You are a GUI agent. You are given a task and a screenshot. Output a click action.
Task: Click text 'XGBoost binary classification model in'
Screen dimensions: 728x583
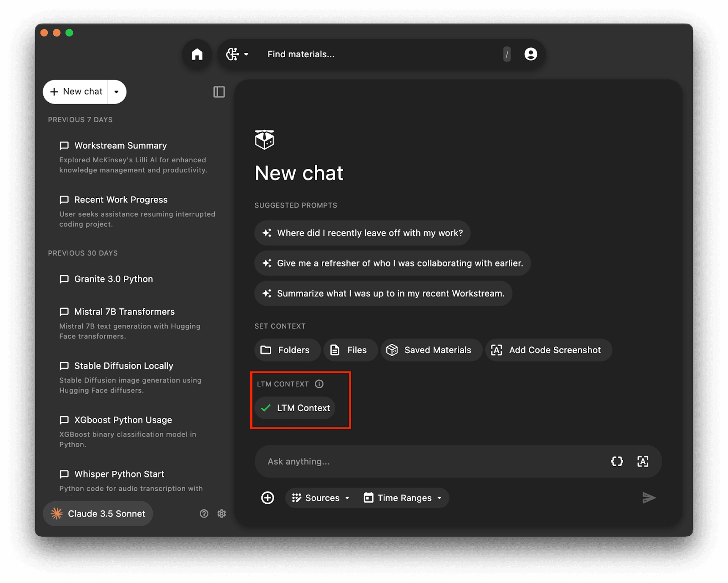pyautogui.click(x=127, y=434)
